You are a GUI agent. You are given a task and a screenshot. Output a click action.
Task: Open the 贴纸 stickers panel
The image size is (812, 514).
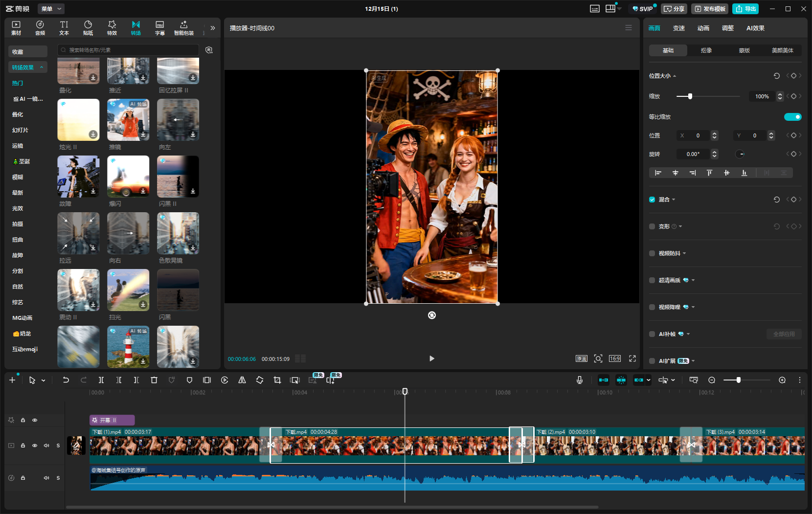coord(88,27)
